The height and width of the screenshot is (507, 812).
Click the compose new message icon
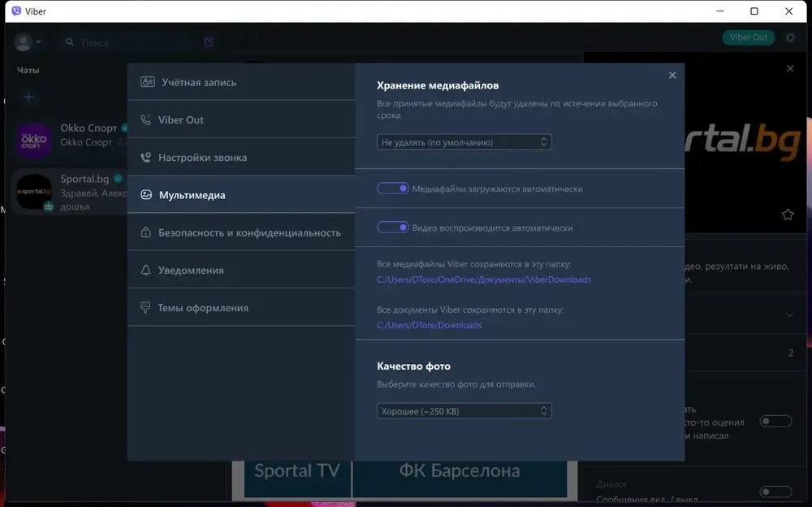click(x=209, y=42)
